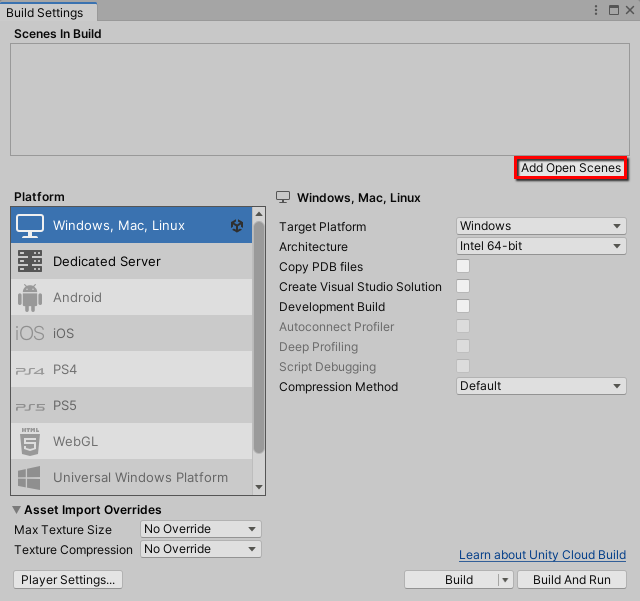This screenshot has width=640, height=601.
Task: Open the Build button dropdown arrow
Action: [x=505, y=580]
